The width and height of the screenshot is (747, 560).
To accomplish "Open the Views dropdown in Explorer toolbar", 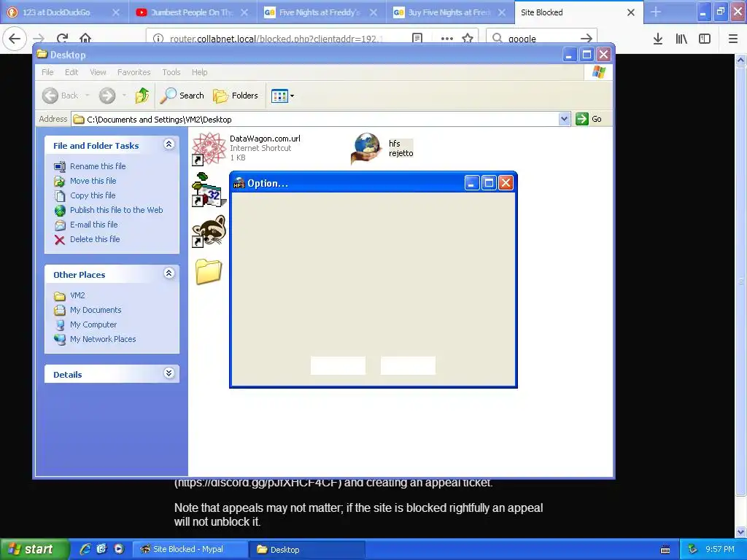I will [x=282, y=96].
